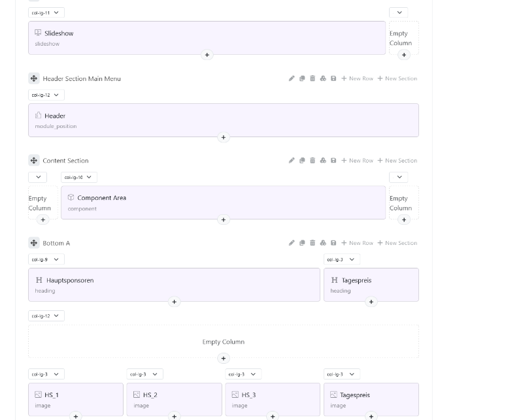
Task: Add an element beneath the Hauptsponsoren heading
Action: [174, 302]
